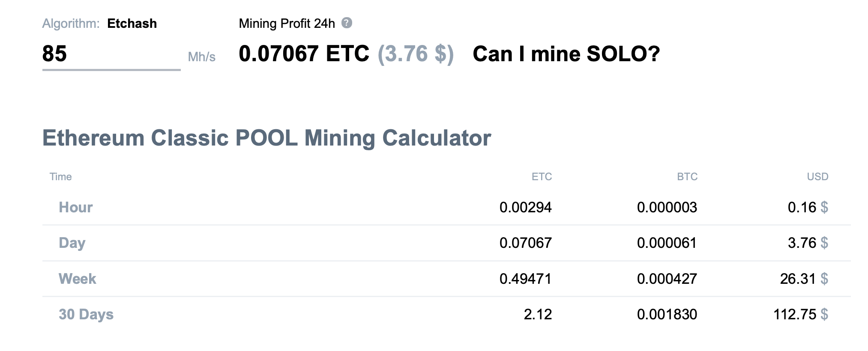Click the hourly ETC value 0.00294
This screenshot has width=868, height=351.
525,207
